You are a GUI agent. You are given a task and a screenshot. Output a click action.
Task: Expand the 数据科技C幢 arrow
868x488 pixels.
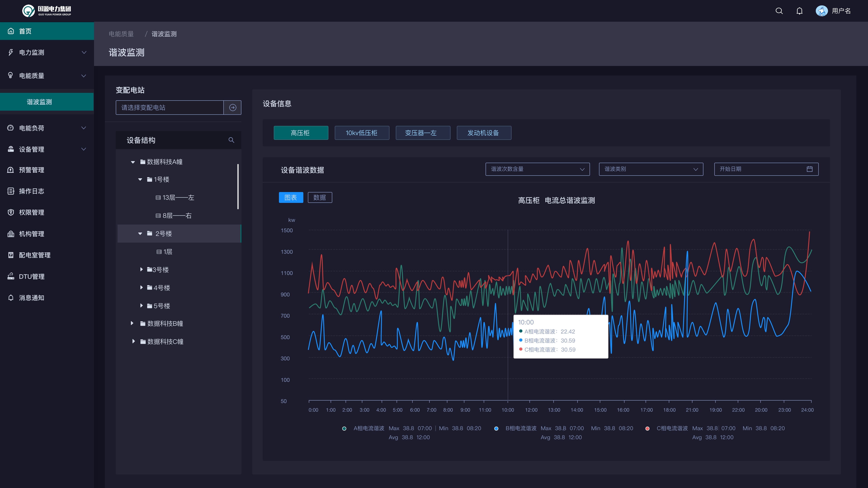tap(134, 341)
